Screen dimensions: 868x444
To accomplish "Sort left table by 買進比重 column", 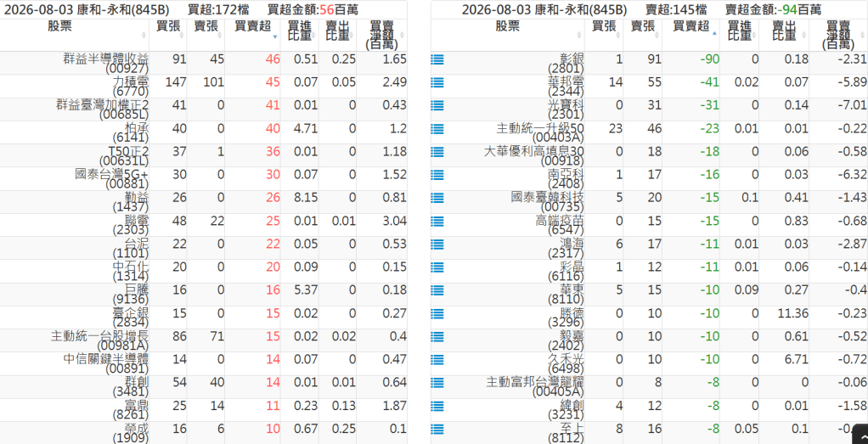I will pos(300,36).
